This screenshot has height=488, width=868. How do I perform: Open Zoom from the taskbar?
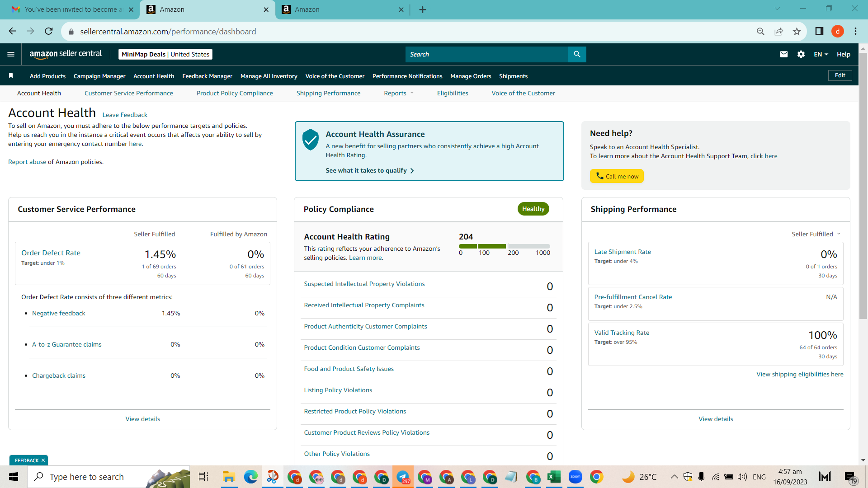point(575,477)
